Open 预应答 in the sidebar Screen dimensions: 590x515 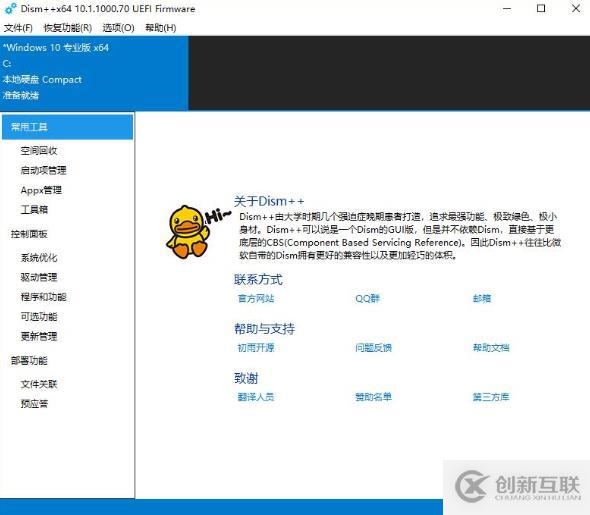tap(34, 404)
